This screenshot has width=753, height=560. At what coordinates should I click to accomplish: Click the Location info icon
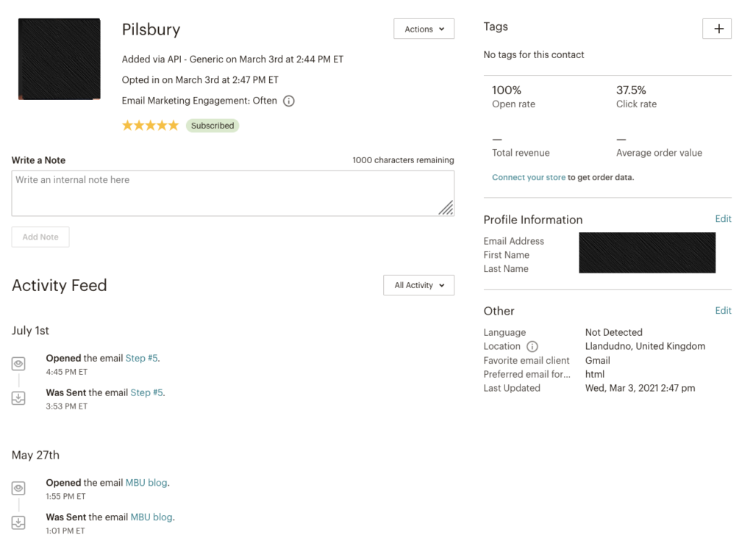coord(532,347)
